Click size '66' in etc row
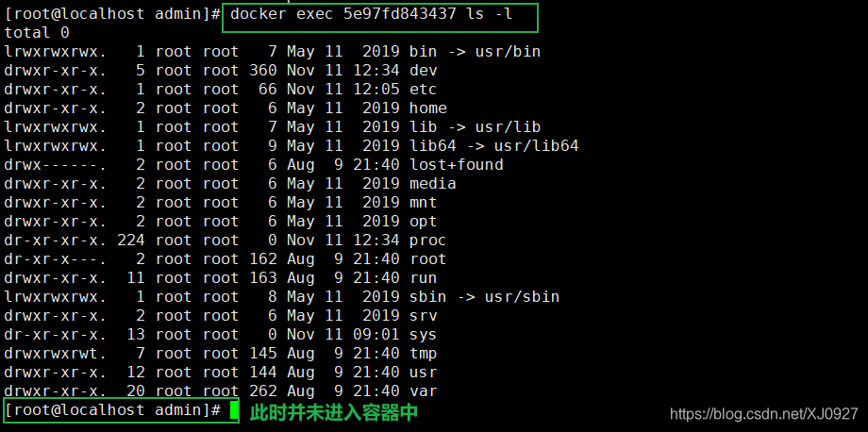The width and height of the screenshot is (868, 432). coord(268,90)
